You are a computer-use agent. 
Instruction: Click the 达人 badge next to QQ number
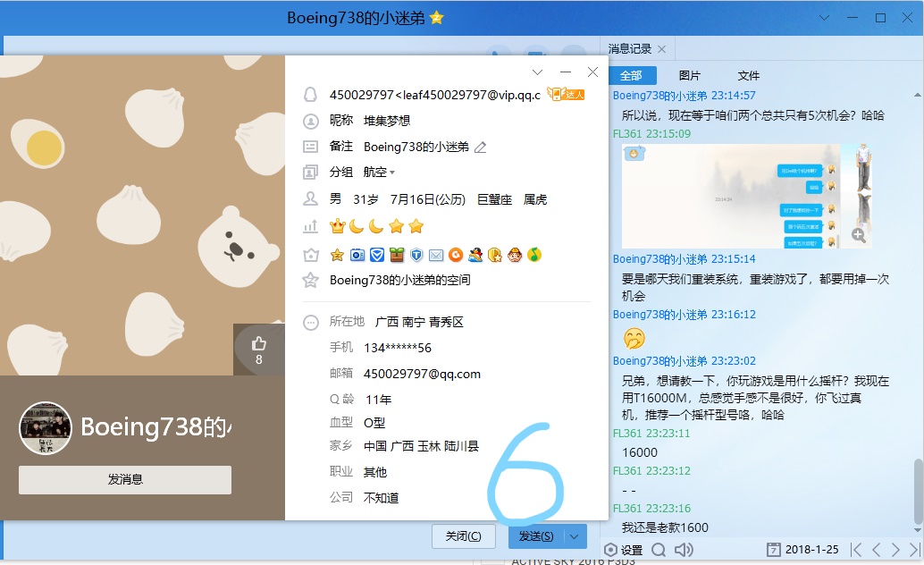(566, 94)
